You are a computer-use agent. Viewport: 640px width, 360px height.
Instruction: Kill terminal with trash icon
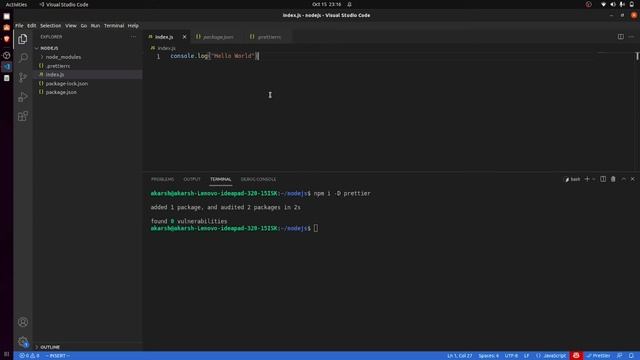613,179
